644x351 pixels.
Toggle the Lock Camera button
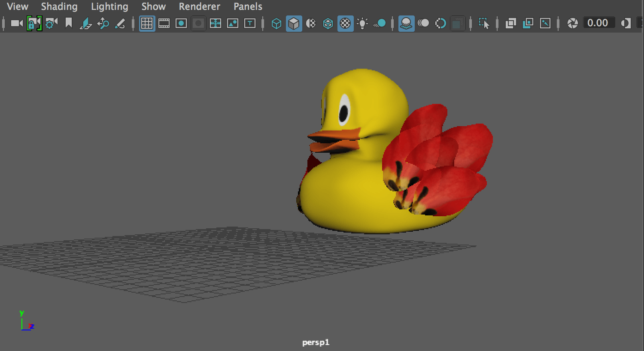[34, 23]
